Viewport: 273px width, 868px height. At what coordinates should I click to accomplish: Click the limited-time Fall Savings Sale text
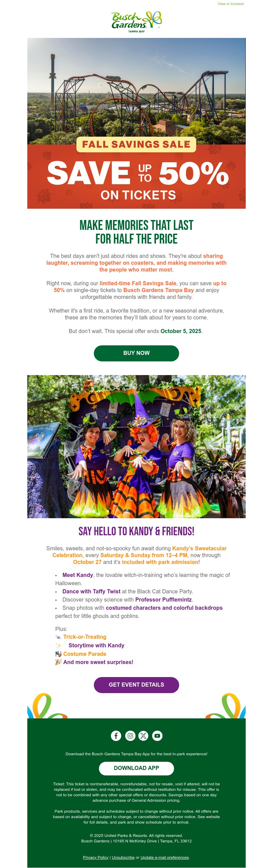pos(138,283)
